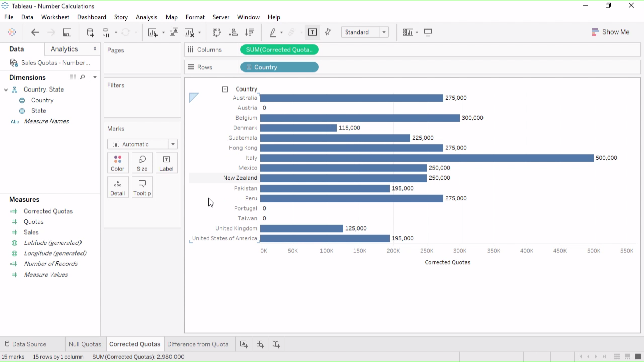Click the Tooltip marks card button
The width and height of the screenshot is (644, 362).
pyautogui.click(x=142, y=187)
